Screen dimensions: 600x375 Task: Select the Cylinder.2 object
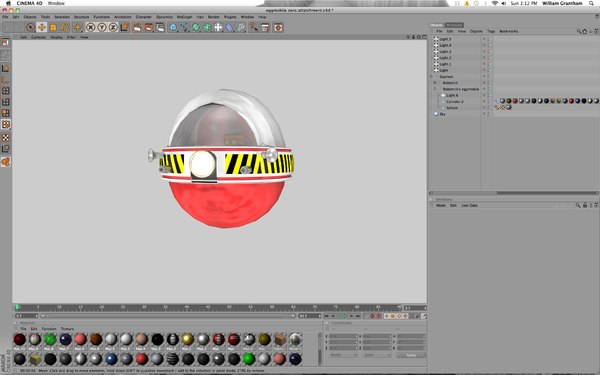point(455,101)
